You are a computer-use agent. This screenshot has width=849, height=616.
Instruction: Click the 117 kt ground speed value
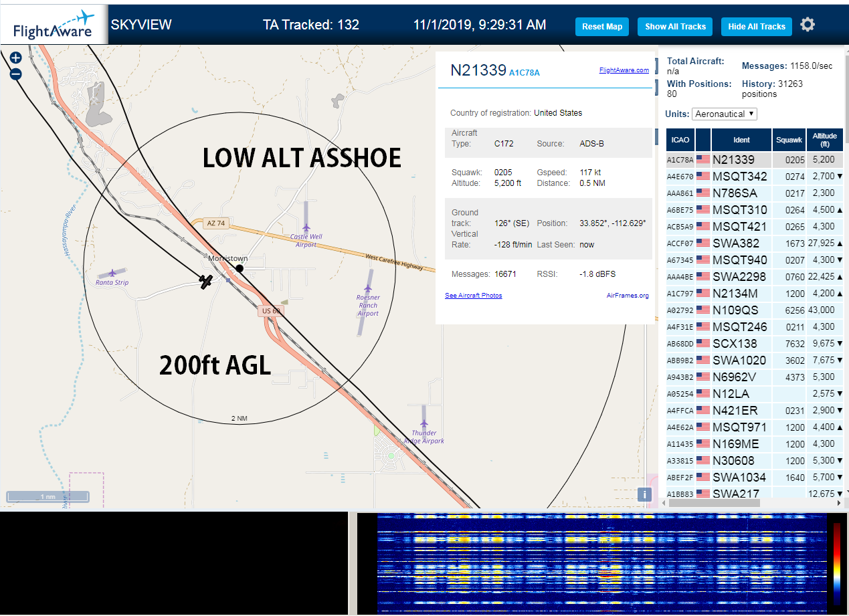590,173
